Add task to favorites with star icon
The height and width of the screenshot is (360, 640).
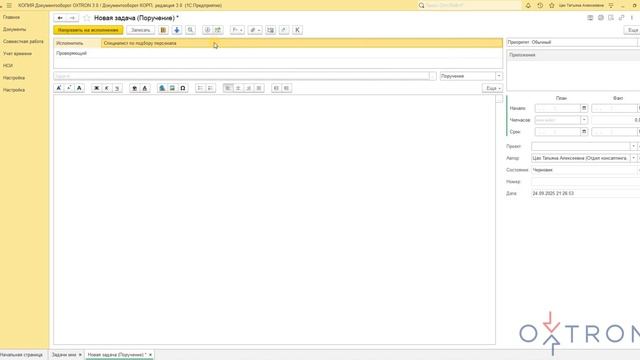87,18
